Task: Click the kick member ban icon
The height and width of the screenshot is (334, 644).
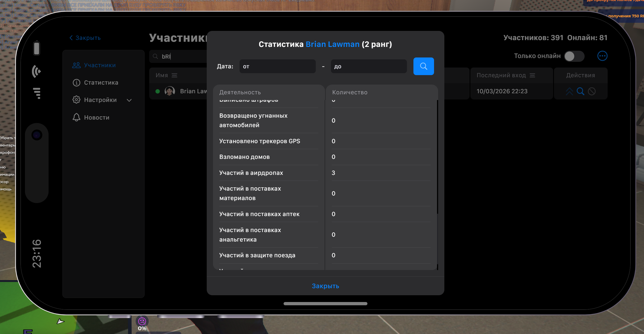Action: pos(592,91)
